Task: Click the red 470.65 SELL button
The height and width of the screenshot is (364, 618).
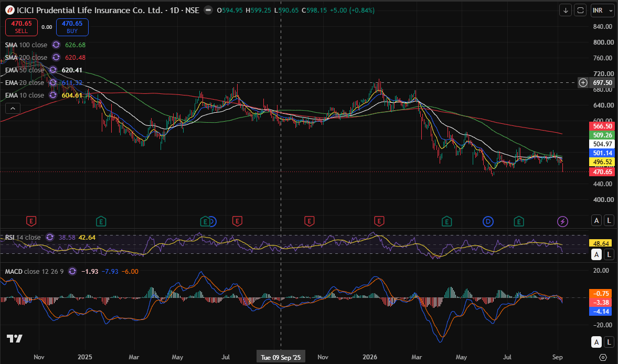Action: pos(22,27)
